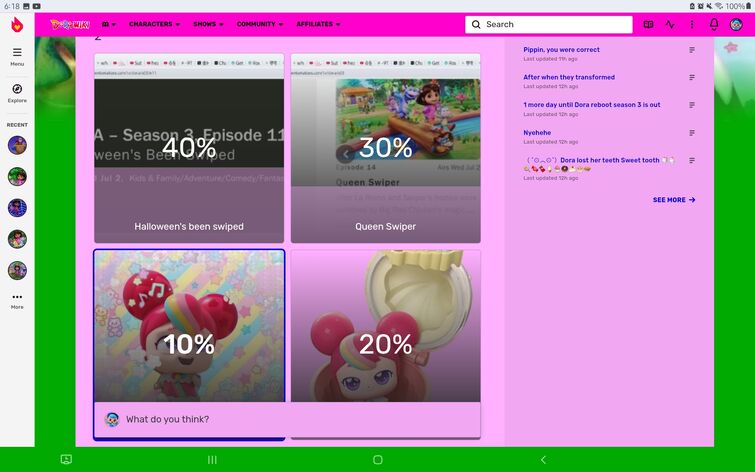Open post 'Dora lost her teeth Sweet tooth'
755x472 pixels.
[x=599, y=164]
